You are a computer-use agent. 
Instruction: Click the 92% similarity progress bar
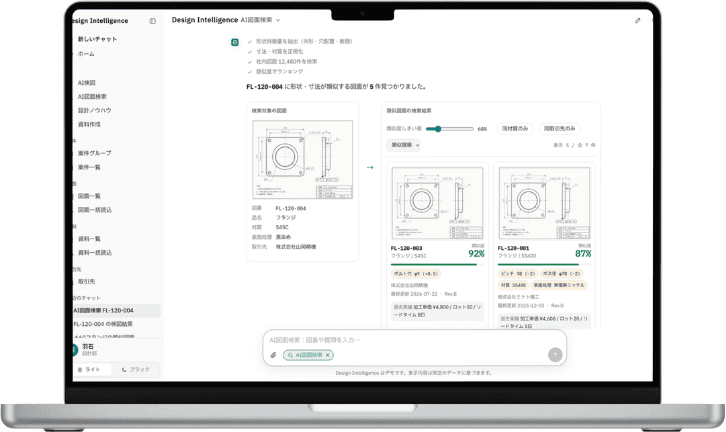point(437,264)
